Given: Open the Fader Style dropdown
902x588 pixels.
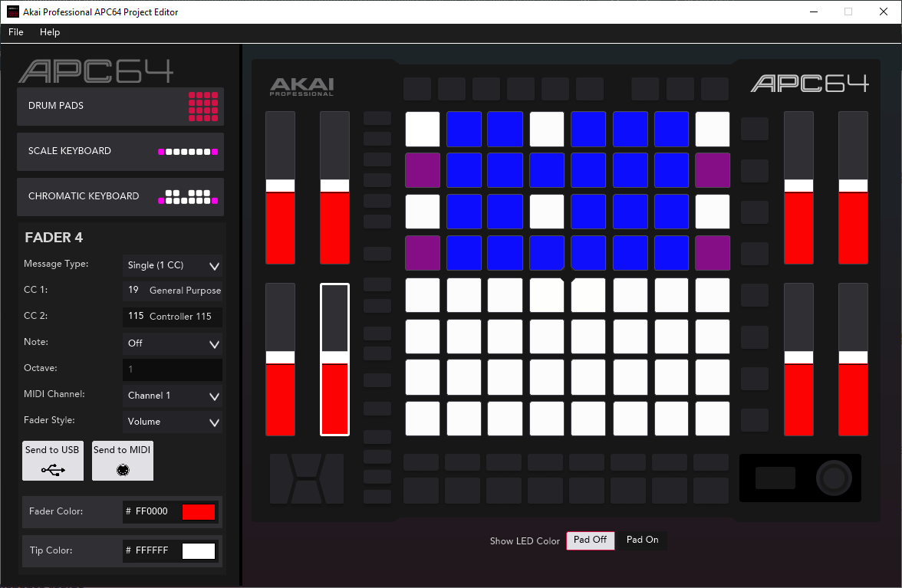Looking at the screenshot, I should [x=172, y=422].
